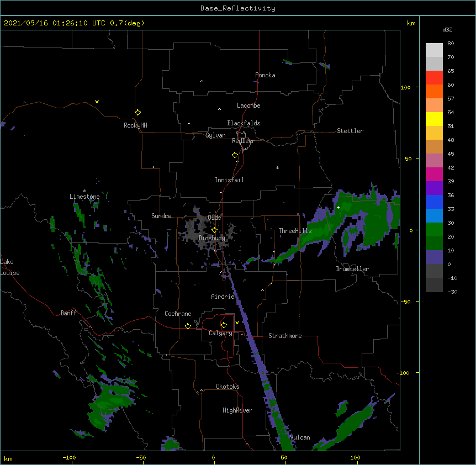Click the km unit label in top-right header
Viewport: 476px width, 465px height.
(411, 23)
